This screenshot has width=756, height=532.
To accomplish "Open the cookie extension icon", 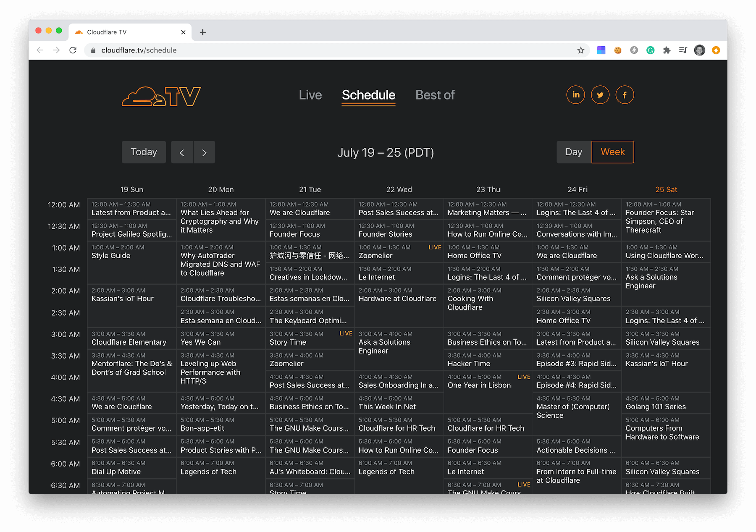I will tap(617, 50).
